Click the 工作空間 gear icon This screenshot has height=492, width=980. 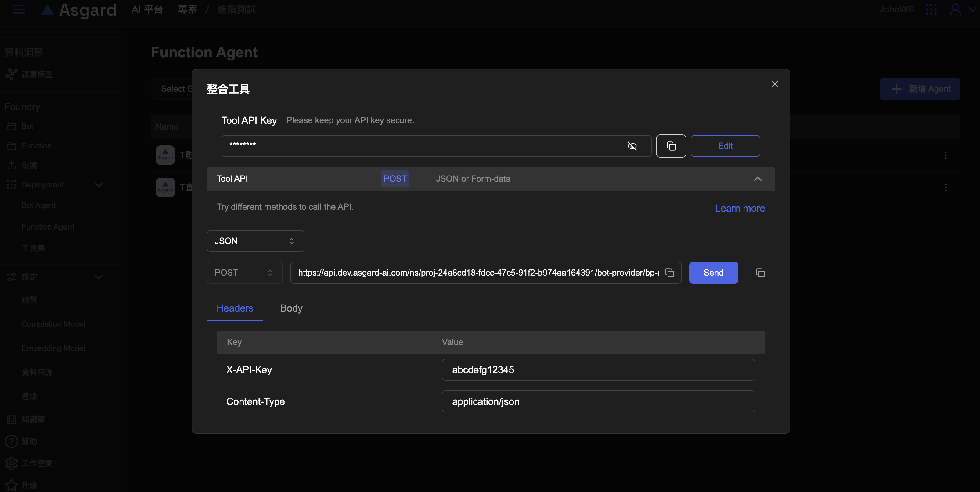point(11,463)
